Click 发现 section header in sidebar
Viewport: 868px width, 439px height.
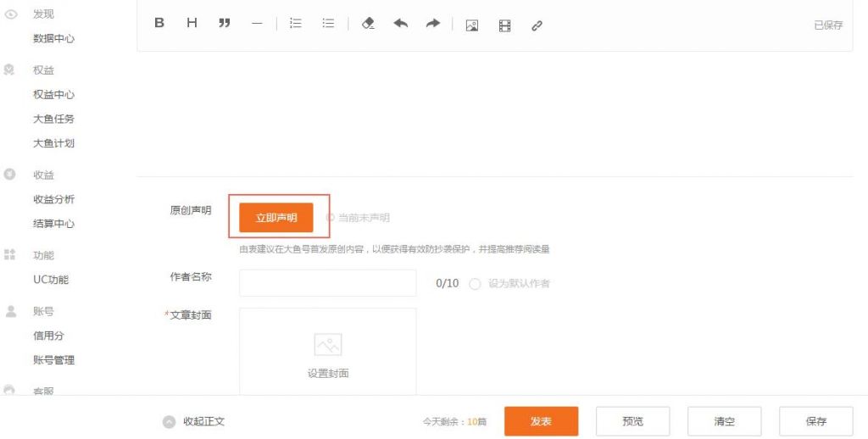pos(44,14)
